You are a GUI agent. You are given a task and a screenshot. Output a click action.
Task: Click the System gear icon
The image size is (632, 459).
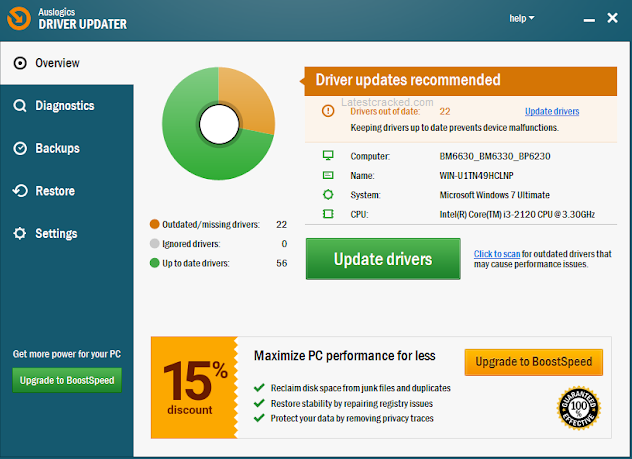pos(328,195)
